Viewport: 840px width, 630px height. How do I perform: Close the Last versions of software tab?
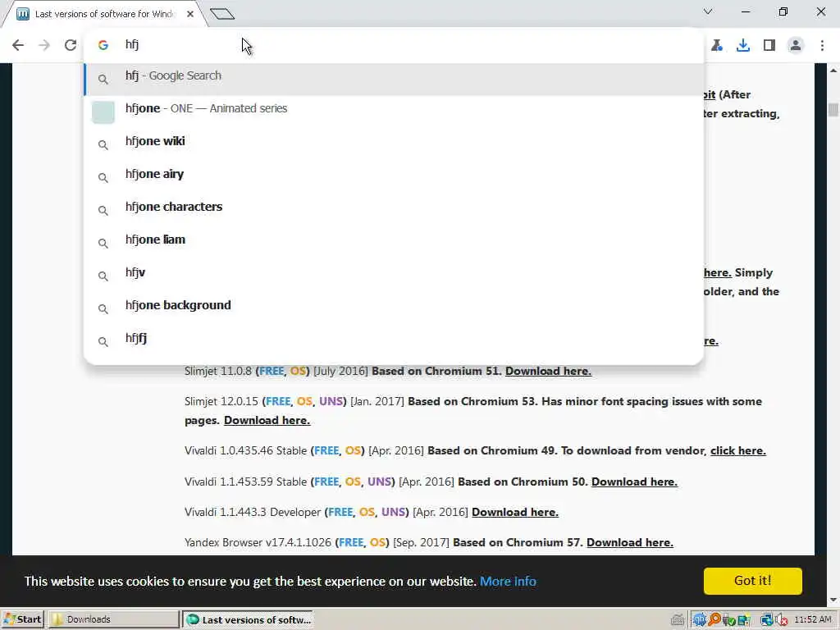pos(190,14)
